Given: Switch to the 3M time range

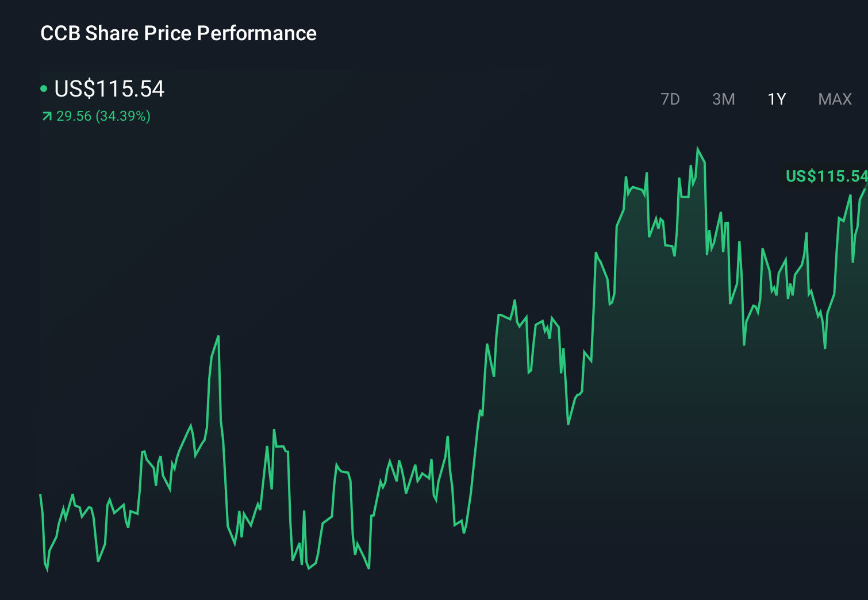Looking at the screenshot, I should pos(723,99).
